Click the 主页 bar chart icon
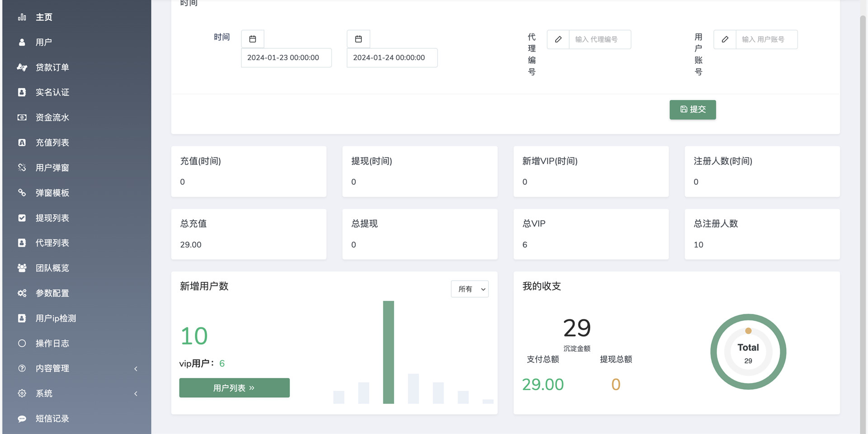This screenshot has width=868, height=434. [x=22, y=17]
